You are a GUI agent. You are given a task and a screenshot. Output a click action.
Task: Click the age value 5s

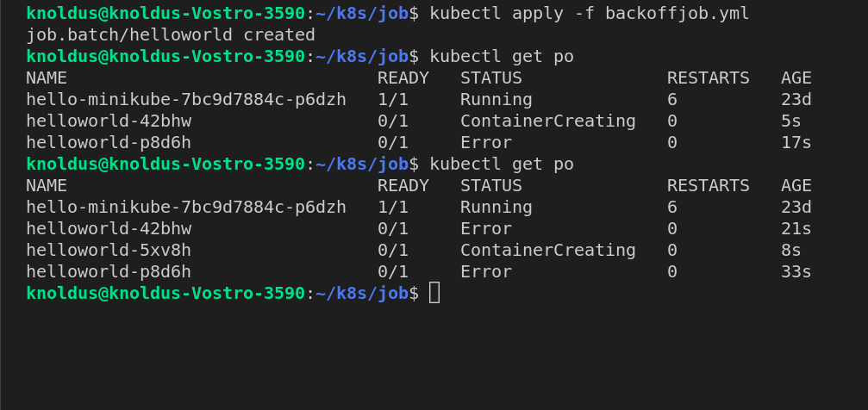[x=790, y=121]
